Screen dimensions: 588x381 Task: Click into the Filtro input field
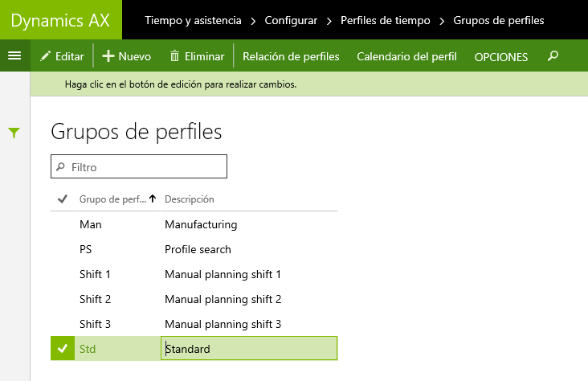pos(139,166)
